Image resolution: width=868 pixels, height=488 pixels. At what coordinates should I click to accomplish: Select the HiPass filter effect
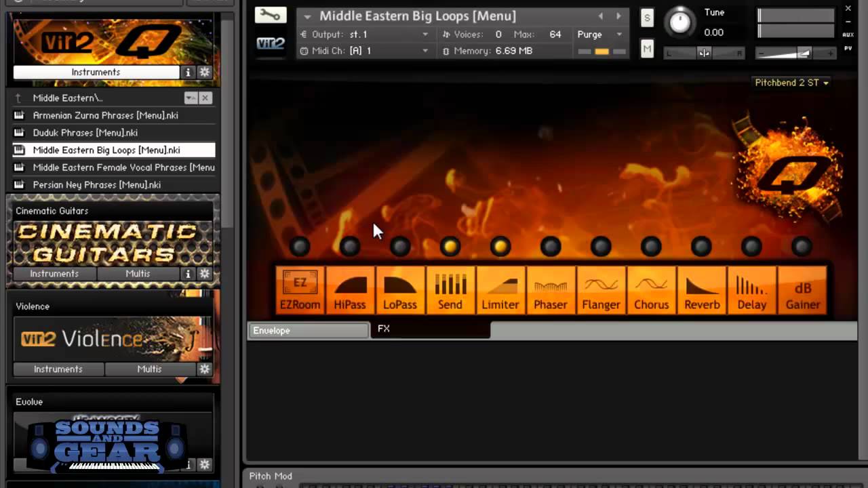tap(350, 289)
